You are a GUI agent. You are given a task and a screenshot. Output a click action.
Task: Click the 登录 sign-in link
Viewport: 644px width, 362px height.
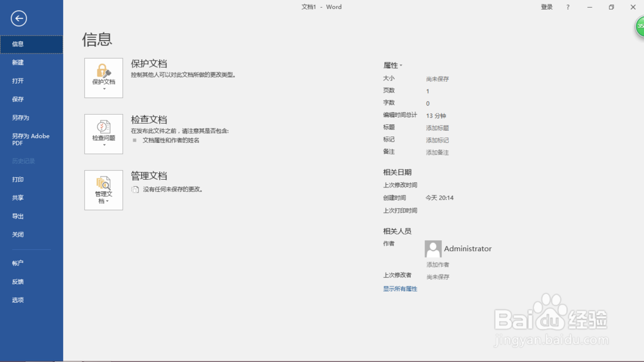tap(547, 7)
